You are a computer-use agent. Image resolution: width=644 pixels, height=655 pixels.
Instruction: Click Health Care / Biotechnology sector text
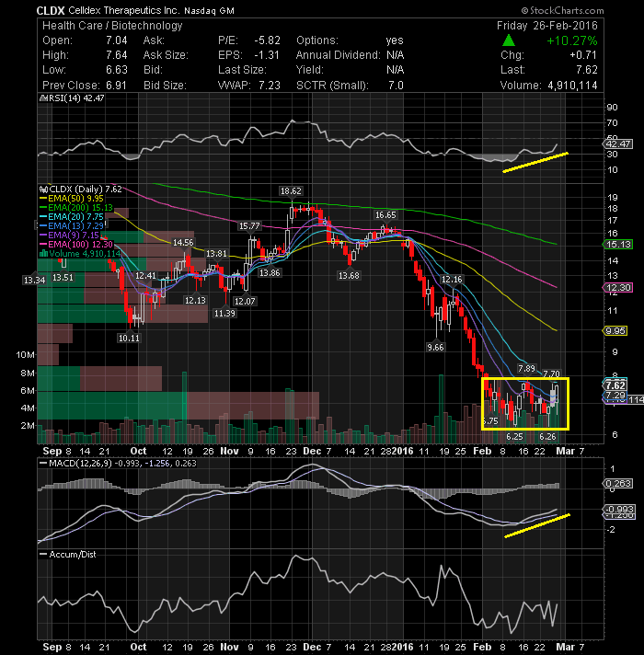pyautogui.click(x=112, y=26)
